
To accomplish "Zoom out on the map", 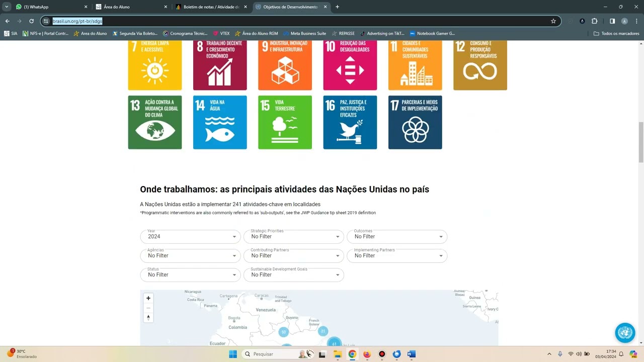I will pos(148,308).
